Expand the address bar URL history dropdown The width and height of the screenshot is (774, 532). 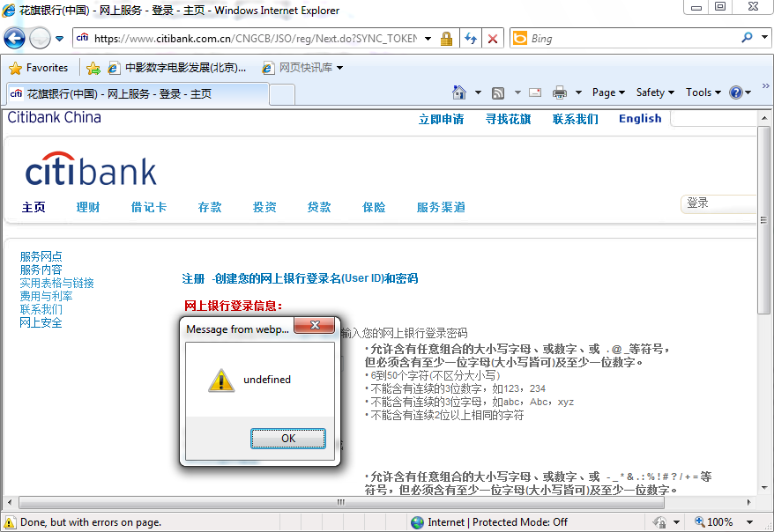click(x=428, y=39)
